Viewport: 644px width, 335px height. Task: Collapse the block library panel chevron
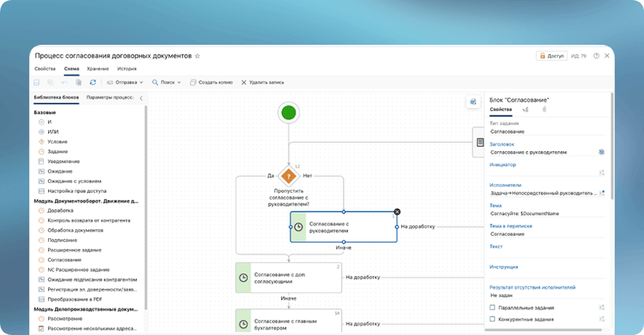click(141, 98)
